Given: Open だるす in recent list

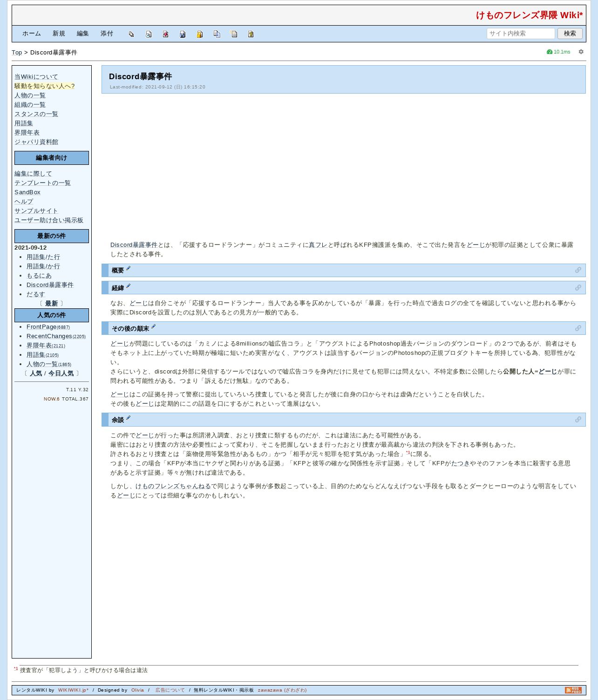Looking at the screenshot, I should click(36, 294).
